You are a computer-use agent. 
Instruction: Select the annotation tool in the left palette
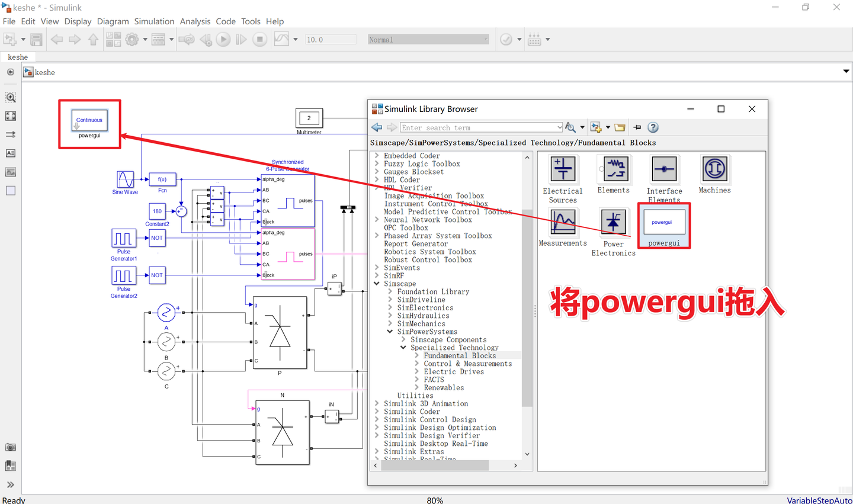(x=10, y=153)
